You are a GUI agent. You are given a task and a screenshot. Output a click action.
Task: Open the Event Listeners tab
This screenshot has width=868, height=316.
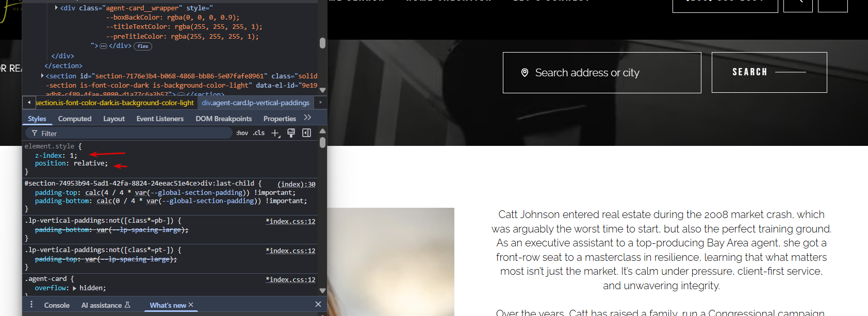pos(160,119)
